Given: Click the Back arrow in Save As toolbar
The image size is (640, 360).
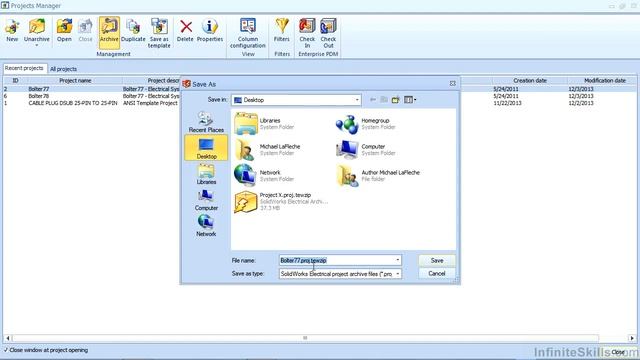Looking at the screenshot, I should tap(373, 100).
